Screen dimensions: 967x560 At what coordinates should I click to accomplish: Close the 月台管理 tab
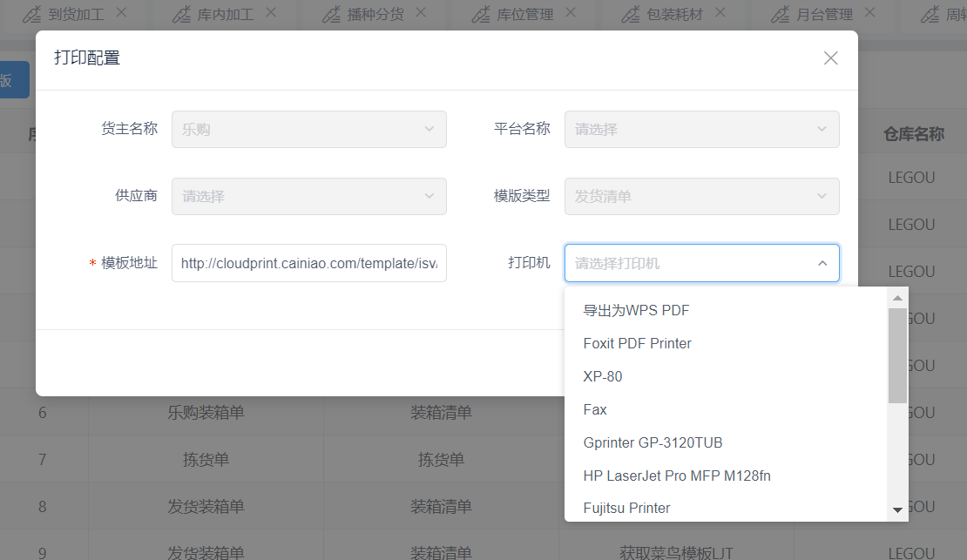tap(869, 12)
